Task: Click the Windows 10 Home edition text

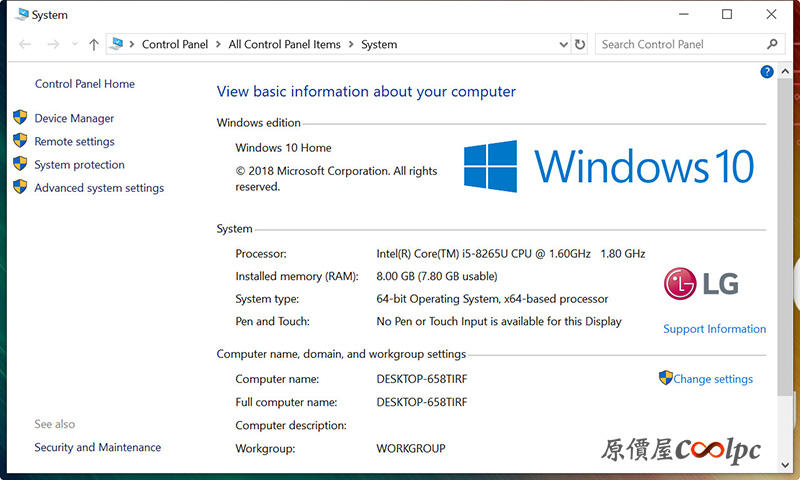Action: click(283, 148)
